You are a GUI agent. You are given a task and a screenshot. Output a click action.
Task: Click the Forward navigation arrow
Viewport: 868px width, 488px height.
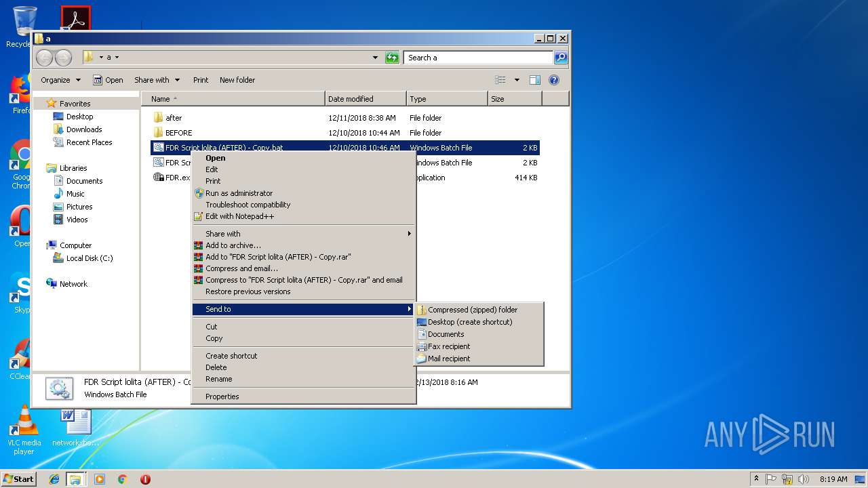[x=63, y=58]
